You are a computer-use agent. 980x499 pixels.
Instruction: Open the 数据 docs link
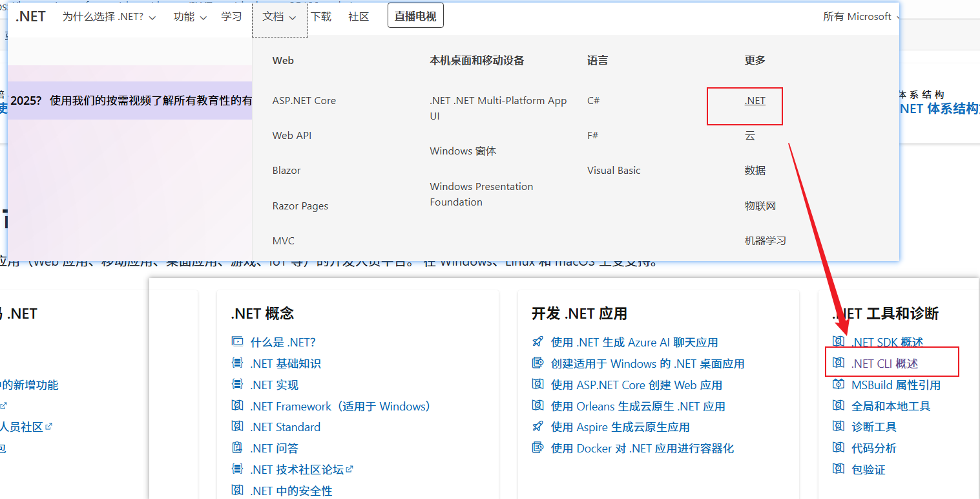tap(755, 171)
